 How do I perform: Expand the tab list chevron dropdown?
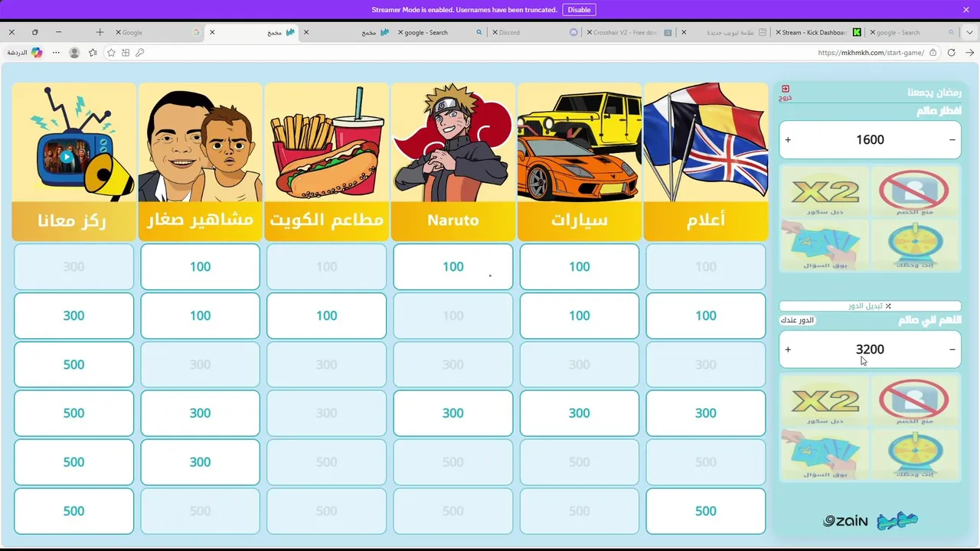[969, 32]
